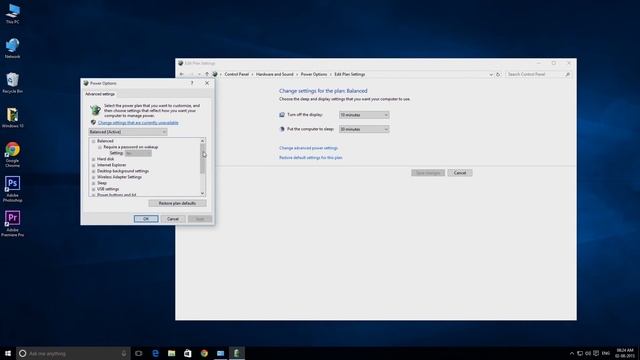Open the Balanced [Active] plan dropdown

point(128,132)
